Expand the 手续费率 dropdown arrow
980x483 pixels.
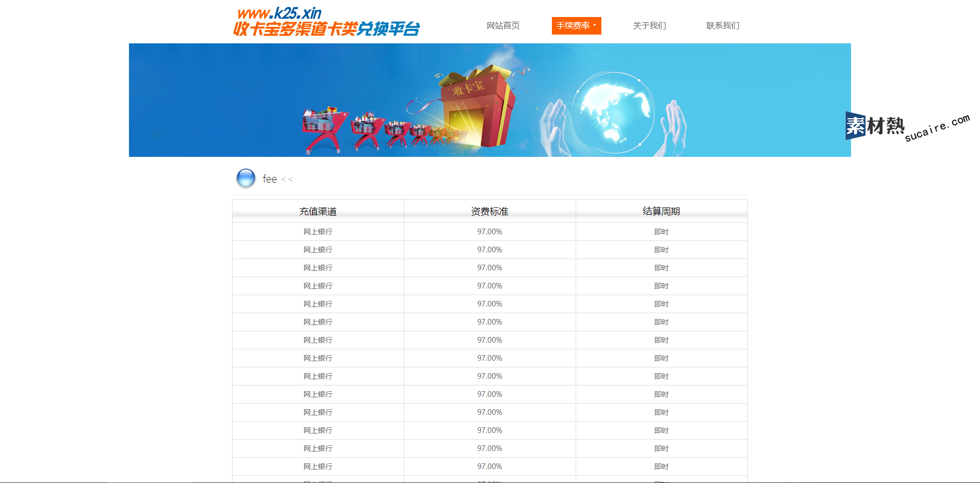coord(595,25)
